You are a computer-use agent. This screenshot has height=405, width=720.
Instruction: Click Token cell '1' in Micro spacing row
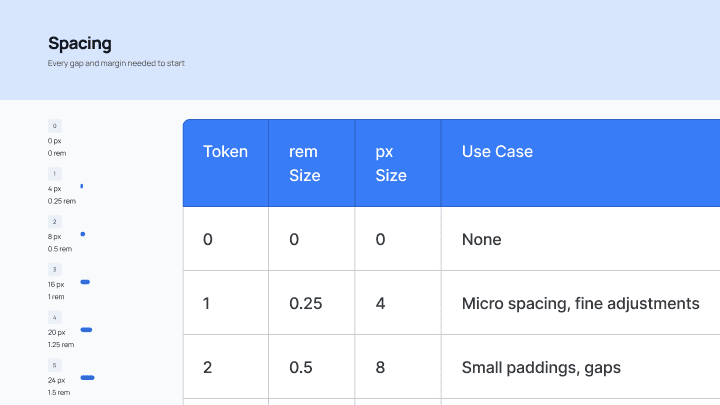pyautogui.click(x=226, y=303)
